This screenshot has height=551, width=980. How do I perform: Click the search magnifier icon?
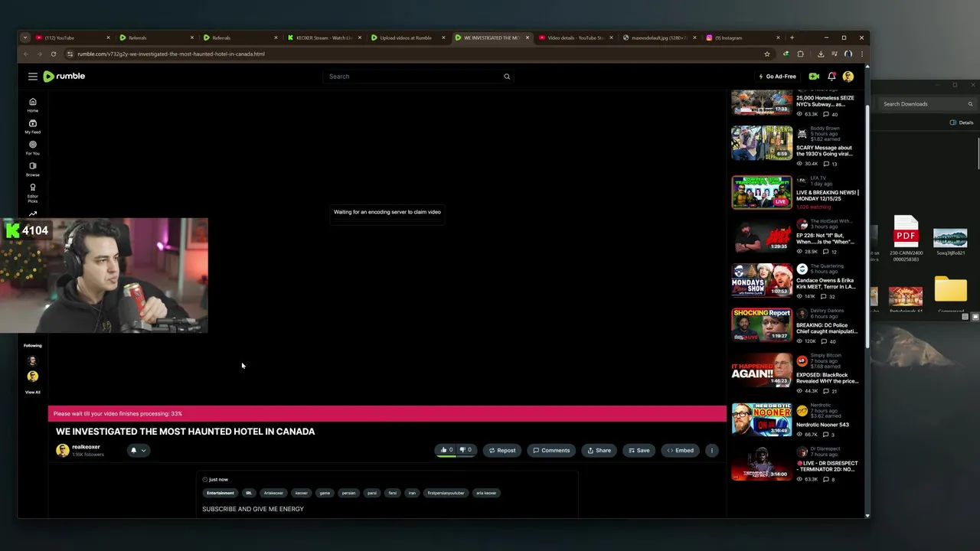pos(507,77)
